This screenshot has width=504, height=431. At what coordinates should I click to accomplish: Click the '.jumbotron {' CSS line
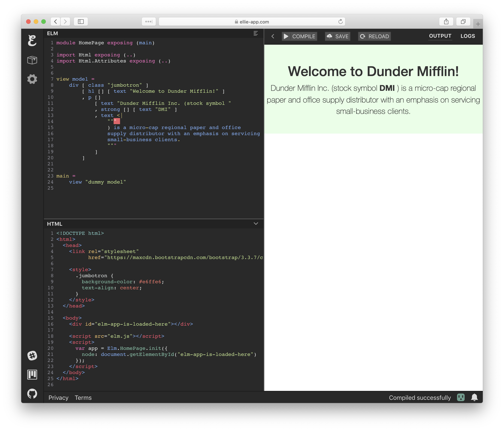(x=95, y=276)
